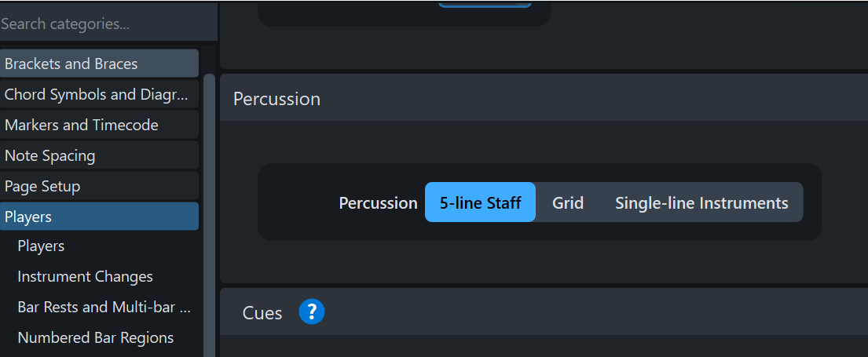
Task: Choose Single-line Instruments for percussion
Action: 701,202
